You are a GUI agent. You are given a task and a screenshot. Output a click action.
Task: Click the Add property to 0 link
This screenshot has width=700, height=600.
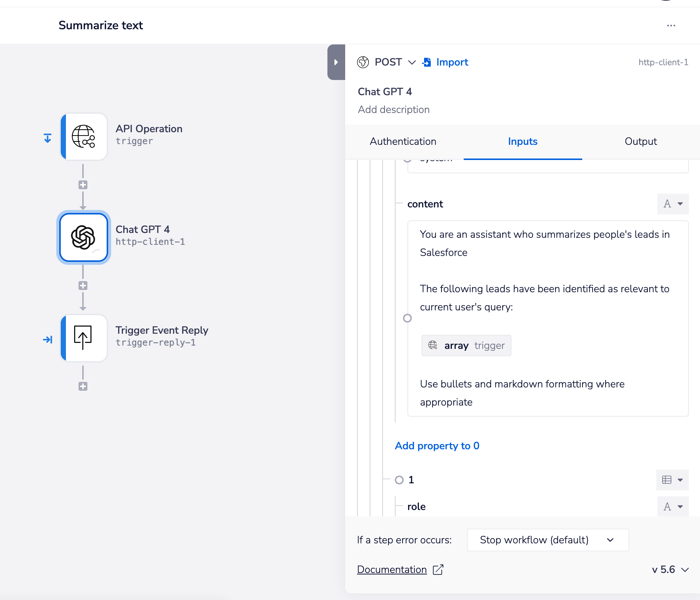(437, 446)
